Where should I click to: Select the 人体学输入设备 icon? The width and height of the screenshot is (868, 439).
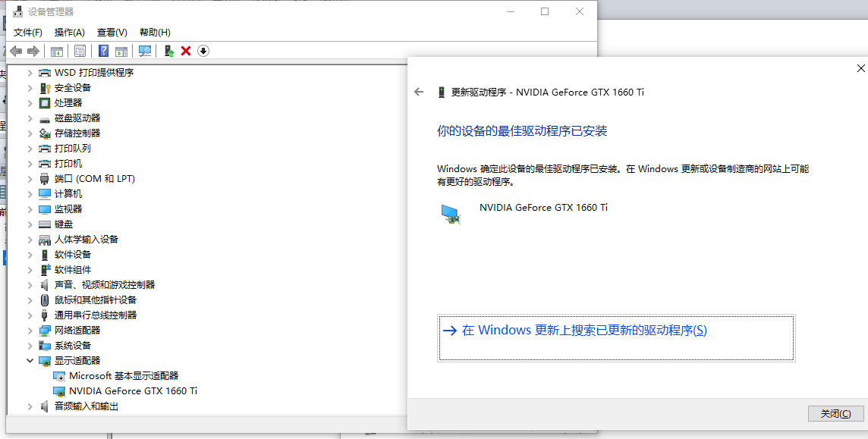pyautogui.click(x=45, y=240)
